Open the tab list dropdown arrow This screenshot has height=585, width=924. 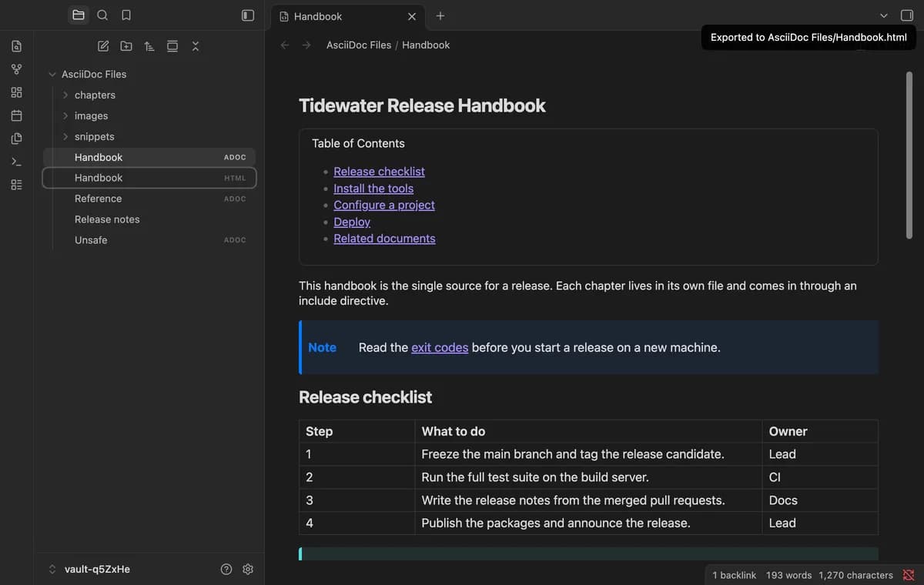[x=884, y=15]
